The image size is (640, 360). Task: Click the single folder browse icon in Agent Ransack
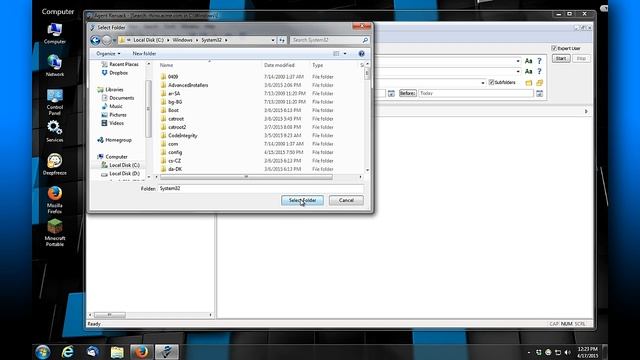[x=529, y=82]
